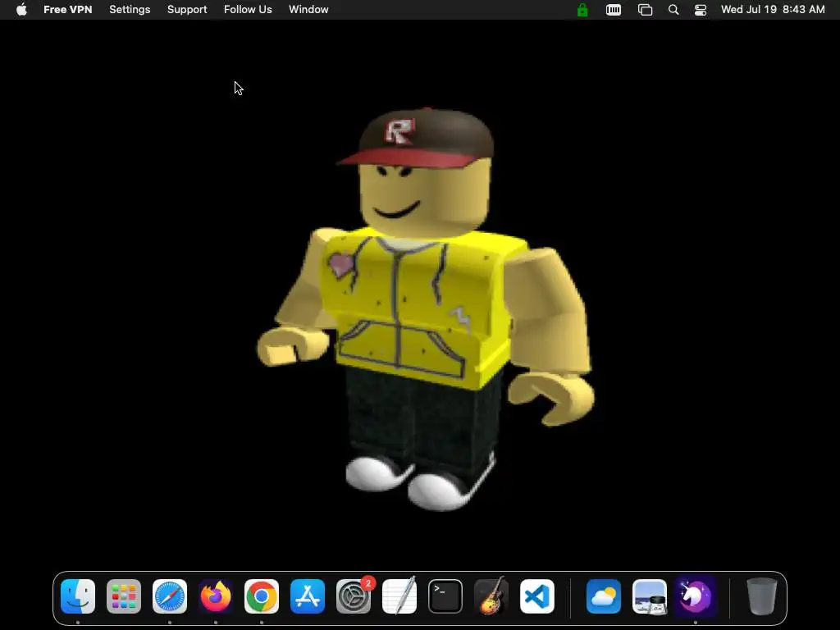Screen dimensions: 840x630
Task: Launch Firefox from the Dock
Action: [216, 596]
